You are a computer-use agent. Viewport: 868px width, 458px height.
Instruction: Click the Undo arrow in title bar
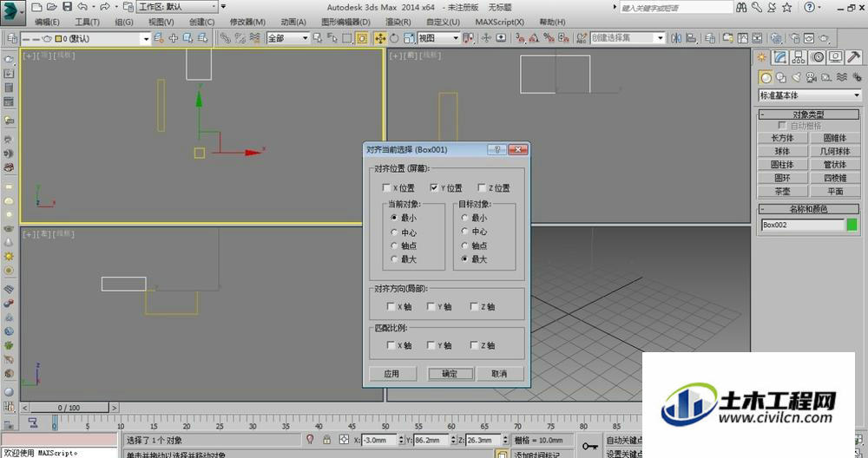[x=82, y=7]
